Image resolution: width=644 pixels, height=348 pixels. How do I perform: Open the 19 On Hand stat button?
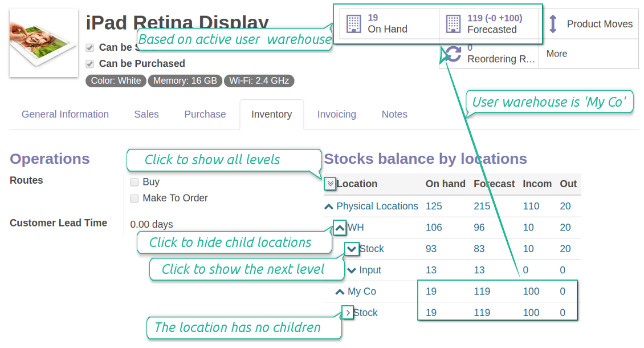pyautogui.click(x=389, y=24)
